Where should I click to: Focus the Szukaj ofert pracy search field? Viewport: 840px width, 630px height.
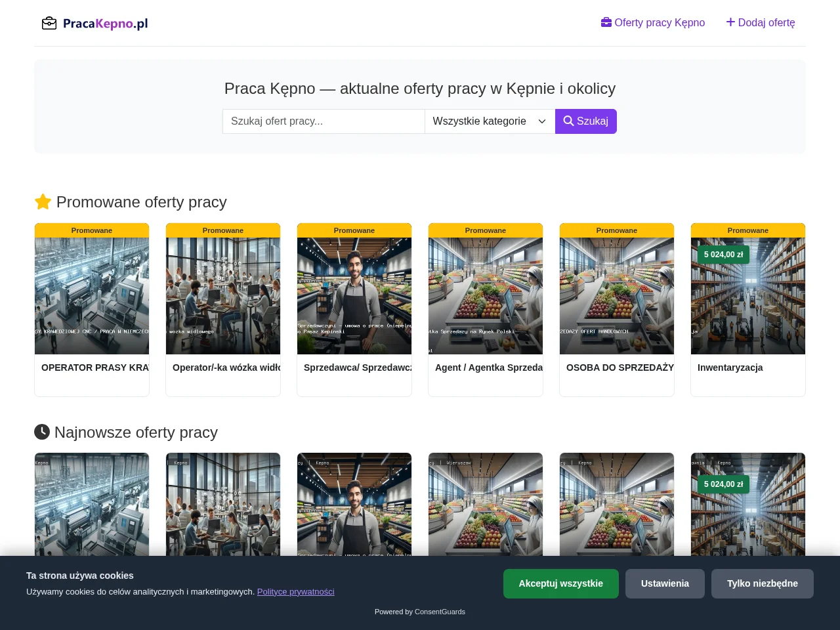coord(324,121)
